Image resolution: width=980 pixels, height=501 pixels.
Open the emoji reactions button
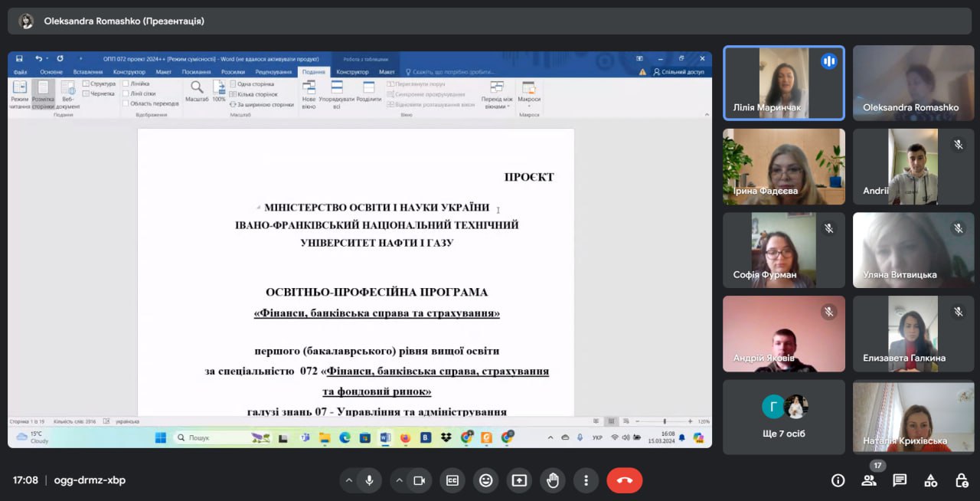point(485,480)
